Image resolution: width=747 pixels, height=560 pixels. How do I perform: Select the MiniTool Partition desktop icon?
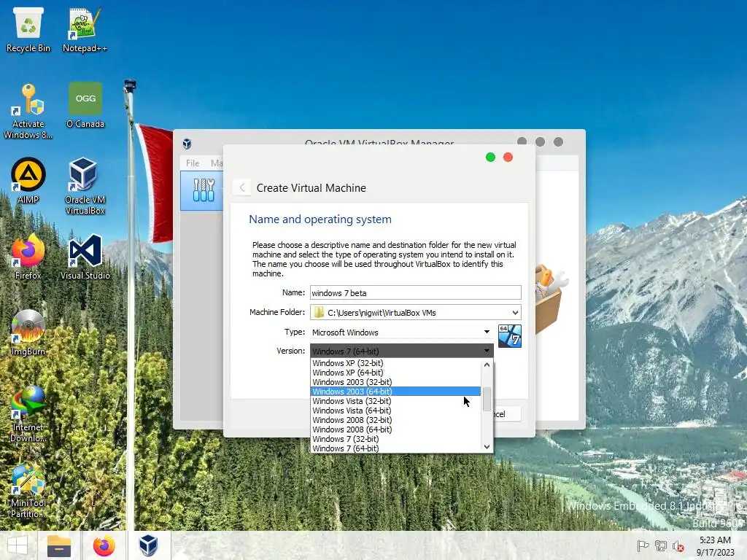[x=28, y=491]
